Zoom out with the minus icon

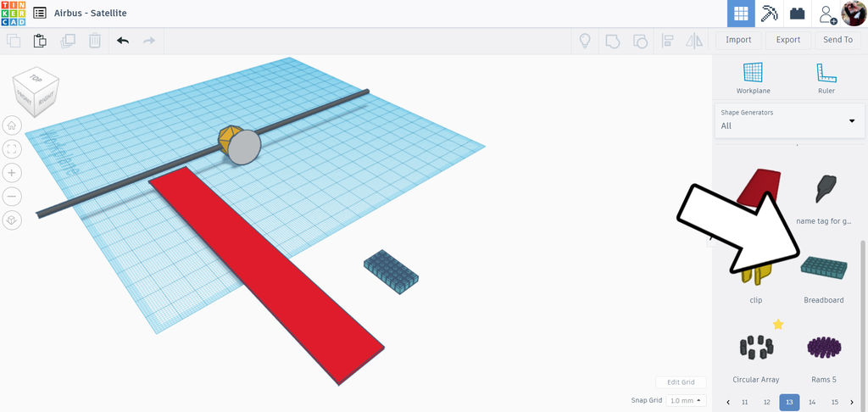[12, 196]
